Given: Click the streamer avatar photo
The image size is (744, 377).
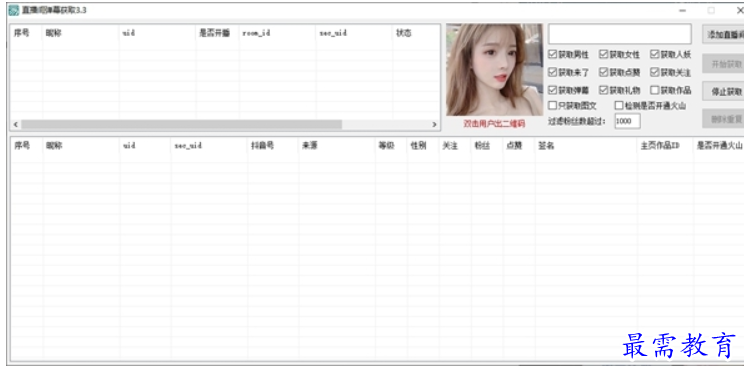Looking at the screenshot, I should point(494,70).
